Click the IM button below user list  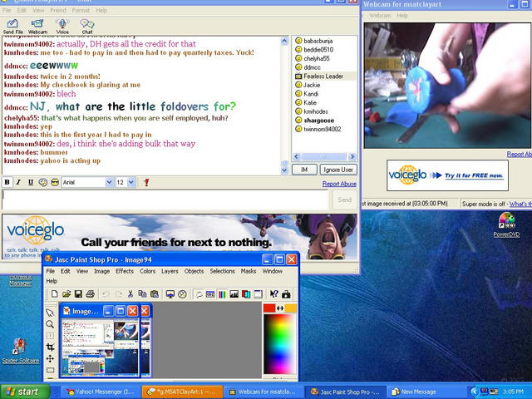[x=304, y=170]
